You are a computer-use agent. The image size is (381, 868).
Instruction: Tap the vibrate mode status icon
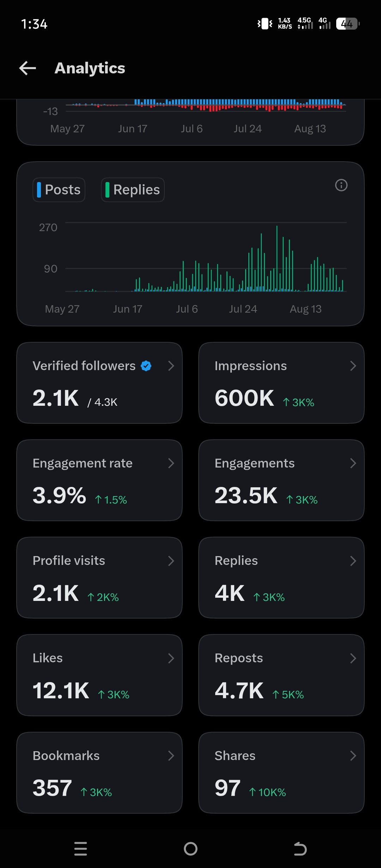point(265,24)
